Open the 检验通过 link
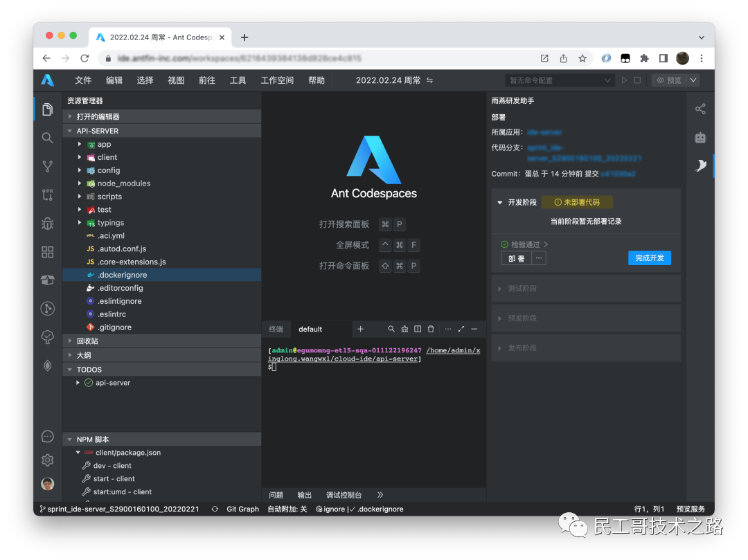748x560 pixels. click(524, 244)
